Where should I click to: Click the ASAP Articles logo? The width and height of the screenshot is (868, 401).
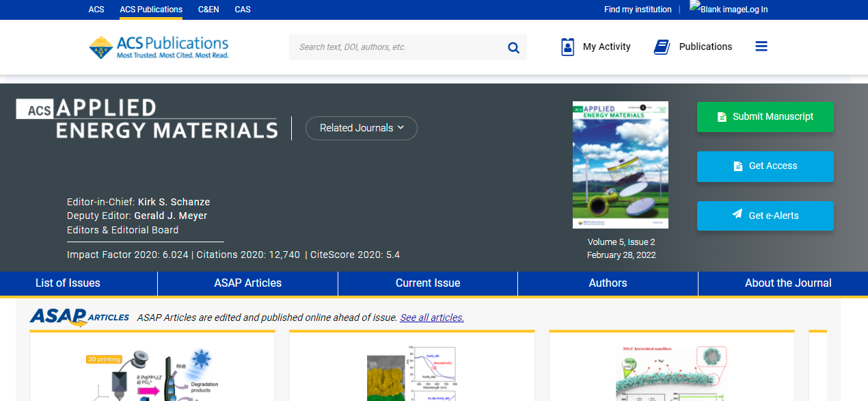[79, 317]
